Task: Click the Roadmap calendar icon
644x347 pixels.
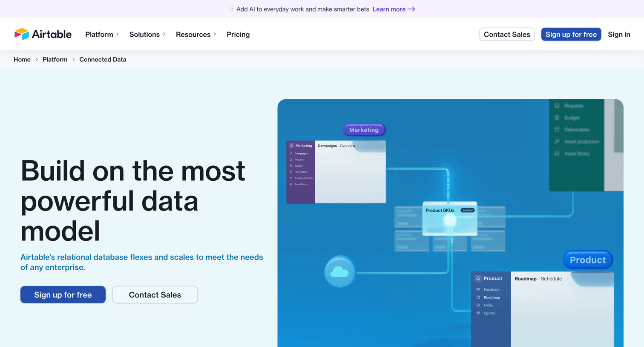Action: pos(478,298)
